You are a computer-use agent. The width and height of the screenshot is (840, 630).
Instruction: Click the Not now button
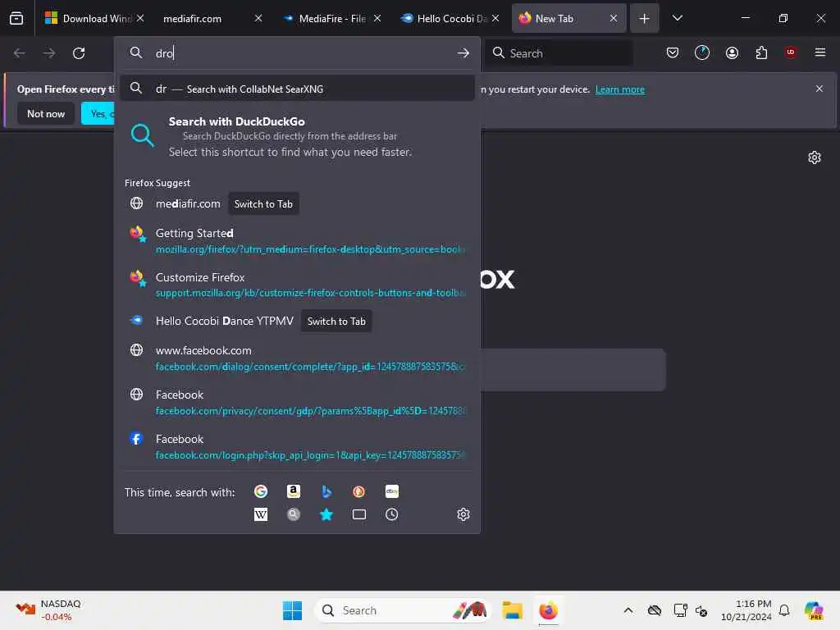tap(46, 113)
